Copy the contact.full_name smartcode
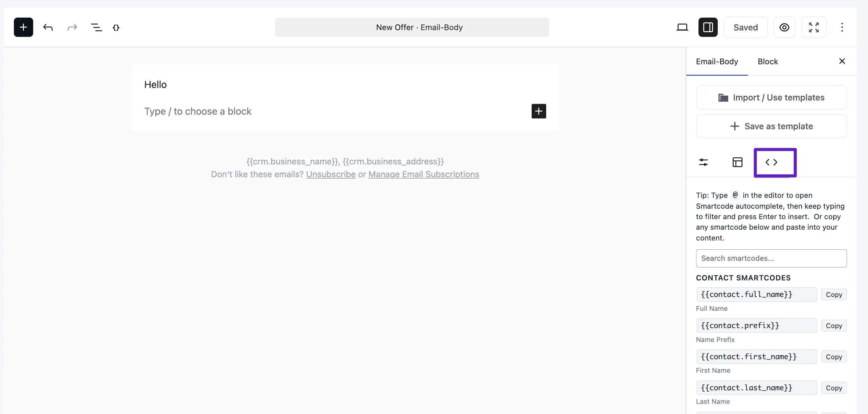The image size is (868, 414). [x=834, y=295]
